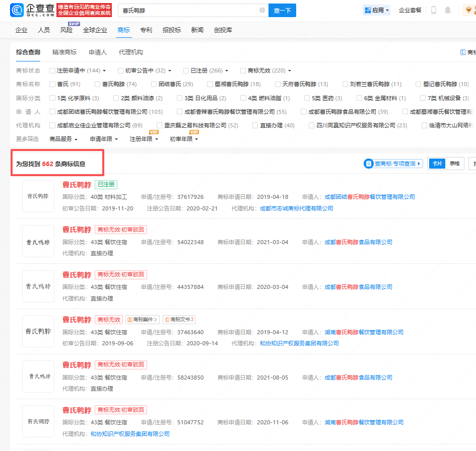Viewport: 476px width, 451px height.
Task: Click the 查商标·专项查询 button
Action: click(x=393, y=164)
